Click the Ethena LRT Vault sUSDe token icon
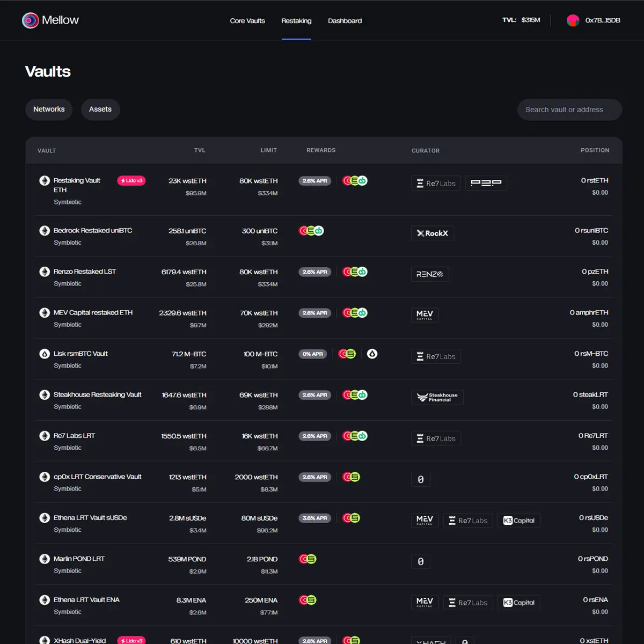The image size is (644, 644). (x=45, y=518)
